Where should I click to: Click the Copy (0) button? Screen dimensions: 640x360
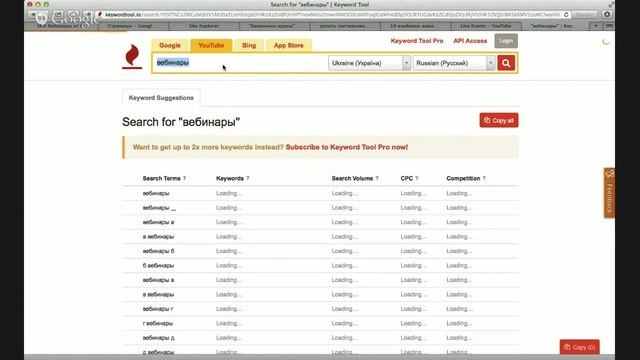pos(580,347)
